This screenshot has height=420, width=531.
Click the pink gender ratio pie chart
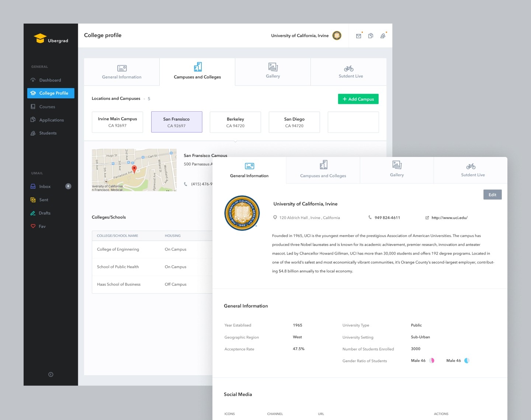click(x=431, y=361)
